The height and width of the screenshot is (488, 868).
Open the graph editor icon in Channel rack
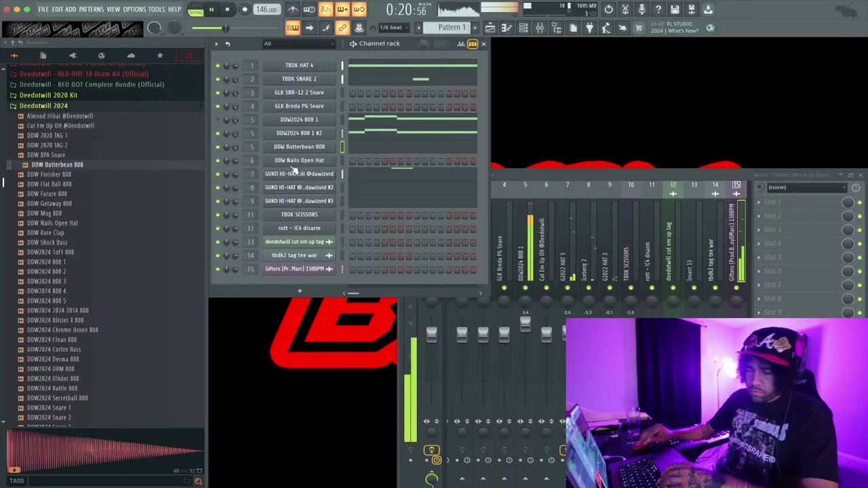pos(461,44)
